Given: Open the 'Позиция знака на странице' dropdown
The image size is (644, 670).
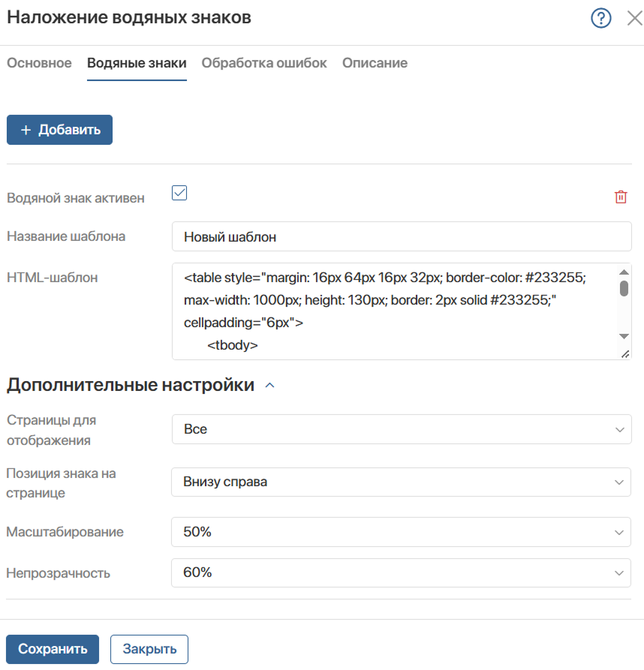Looking at the screenshot, I should (402, 482).
